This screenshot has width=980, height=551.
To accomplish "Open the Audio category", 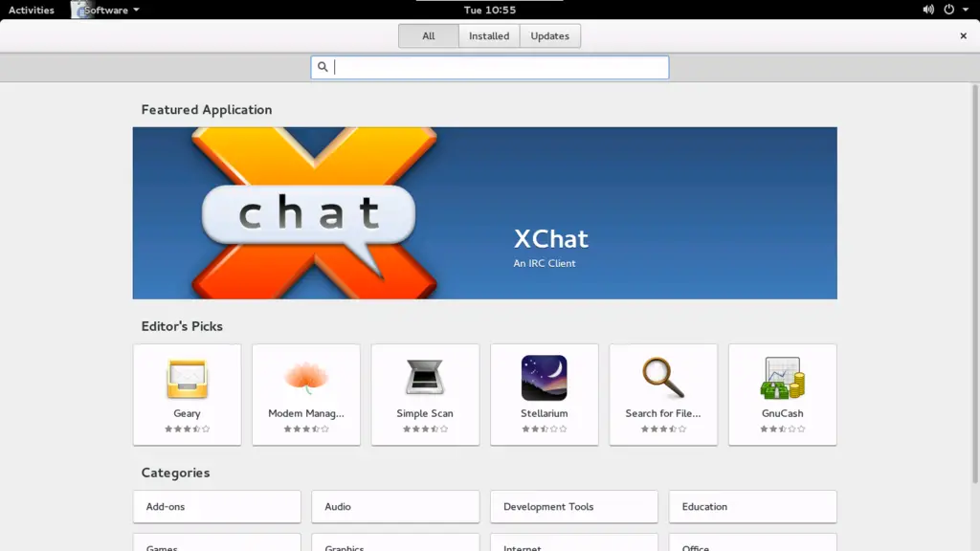I will [395, 507].
